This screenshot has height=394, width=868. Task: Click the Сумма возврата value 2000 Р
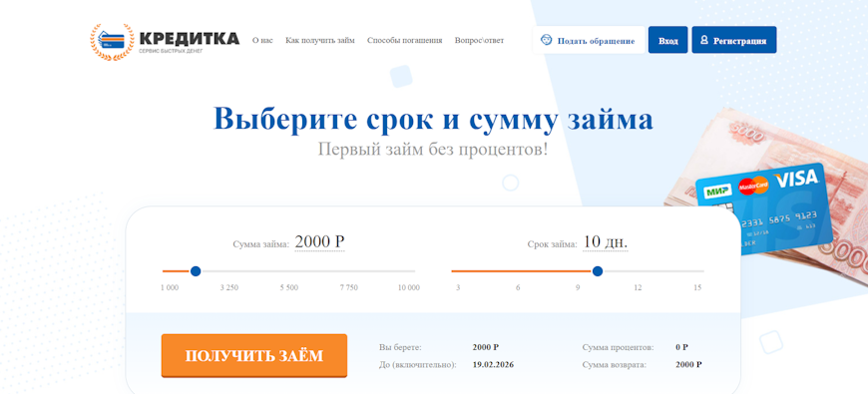click(x=688, y=365)
